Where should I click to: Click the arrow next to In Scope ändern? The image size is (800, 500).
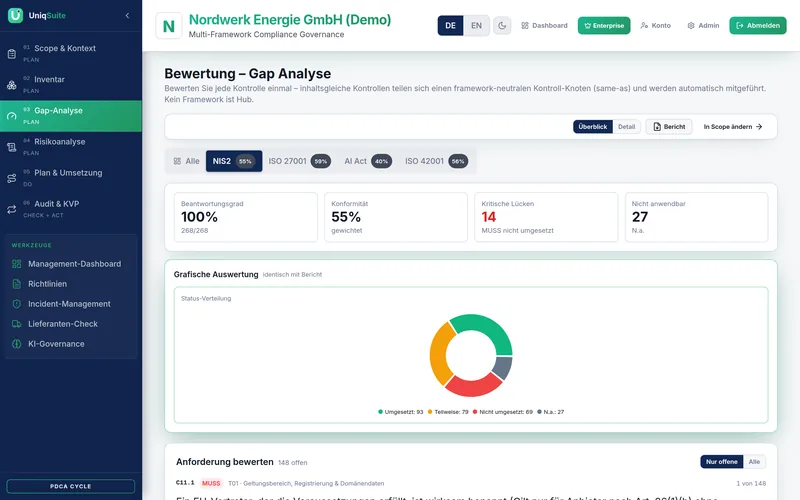point(759,127)
